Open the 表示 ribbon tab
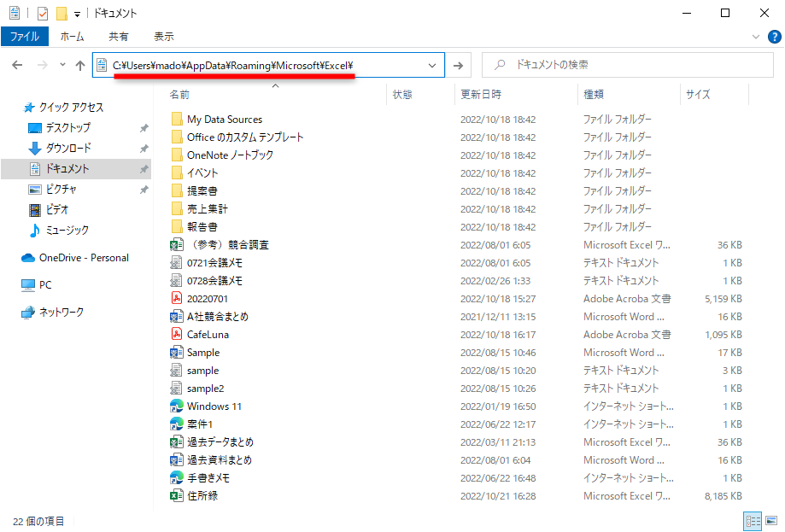The image size is (785, 532). tap(164, 37)
